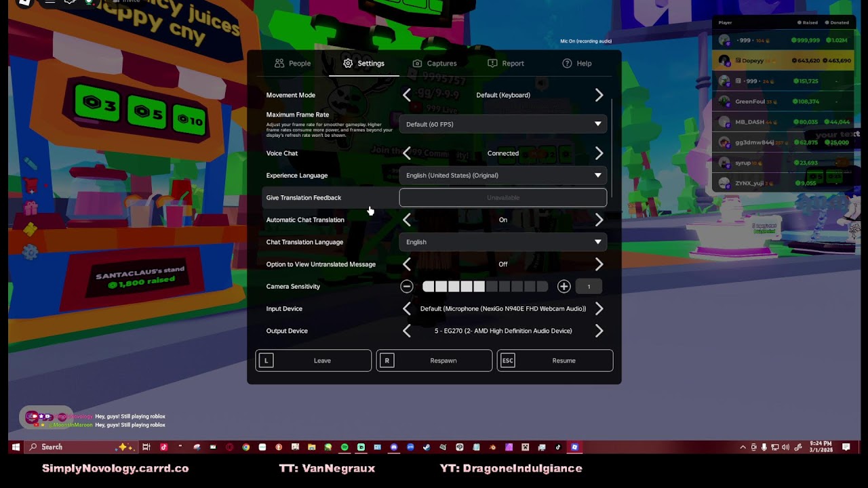Open the Chat Translation Language dropdown
The height and width of the screenshot is (488, 868).
pos(503,242)
